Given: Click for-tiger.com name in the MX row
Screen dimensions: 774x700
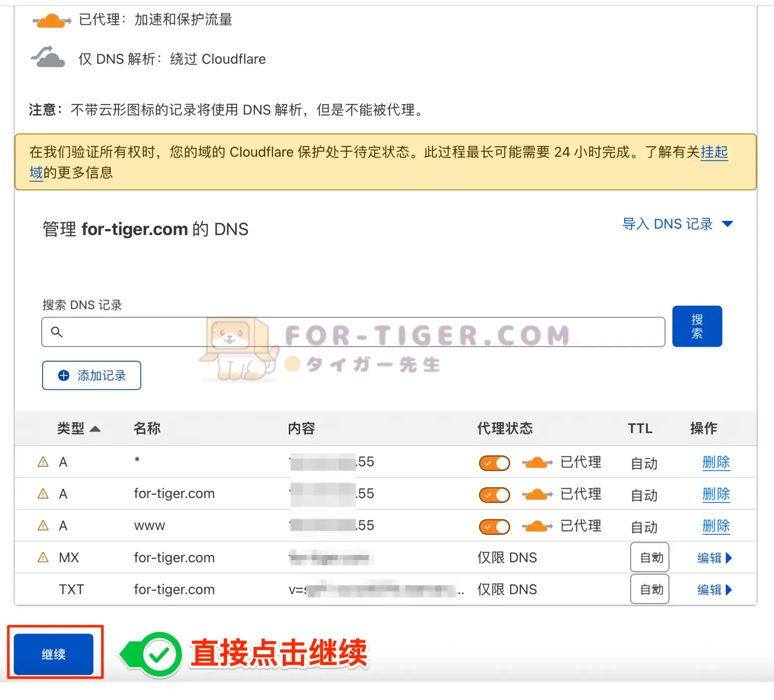Looking at the screenshot, I should (x=174, y=558).
